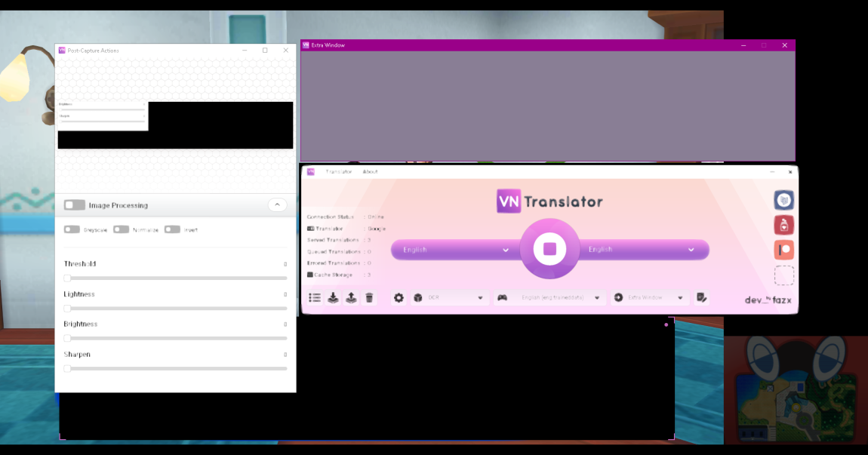Collapse the Image Processing section chevron
The width and height of the screenshot is (868, 455).
click(277, 205)
